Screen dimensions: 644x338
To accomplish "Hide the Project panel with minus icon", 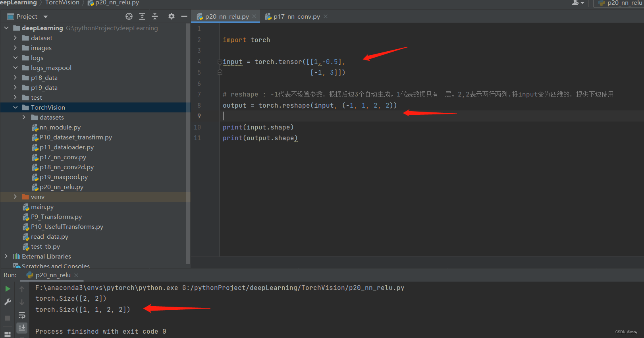I will [x=184, y=16].
